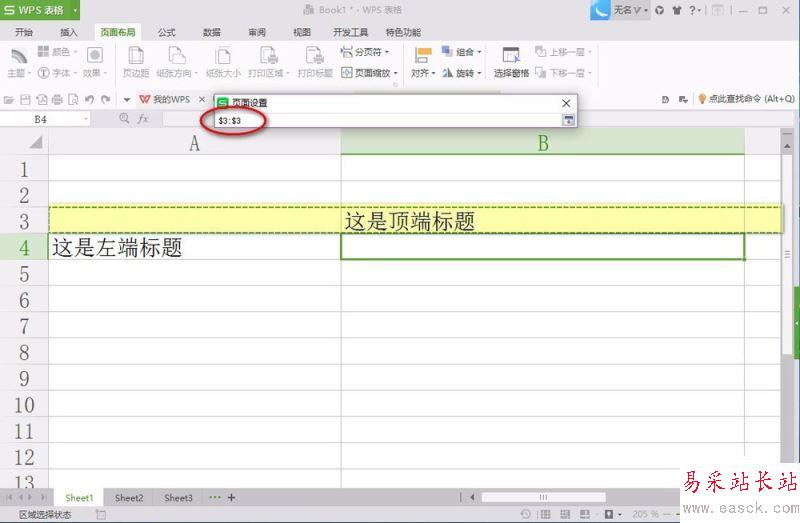Click the save icon in quick toolbar

(25, 99)
